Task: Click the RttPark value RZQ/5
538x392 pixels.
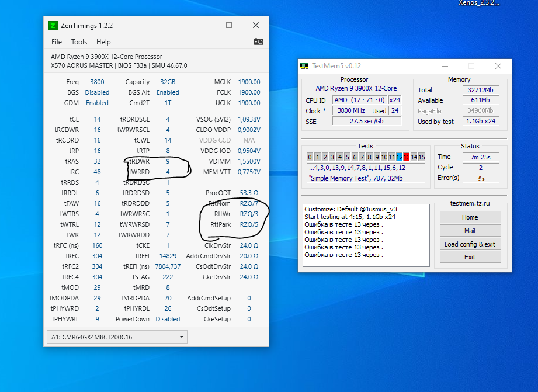Action: 249,224
